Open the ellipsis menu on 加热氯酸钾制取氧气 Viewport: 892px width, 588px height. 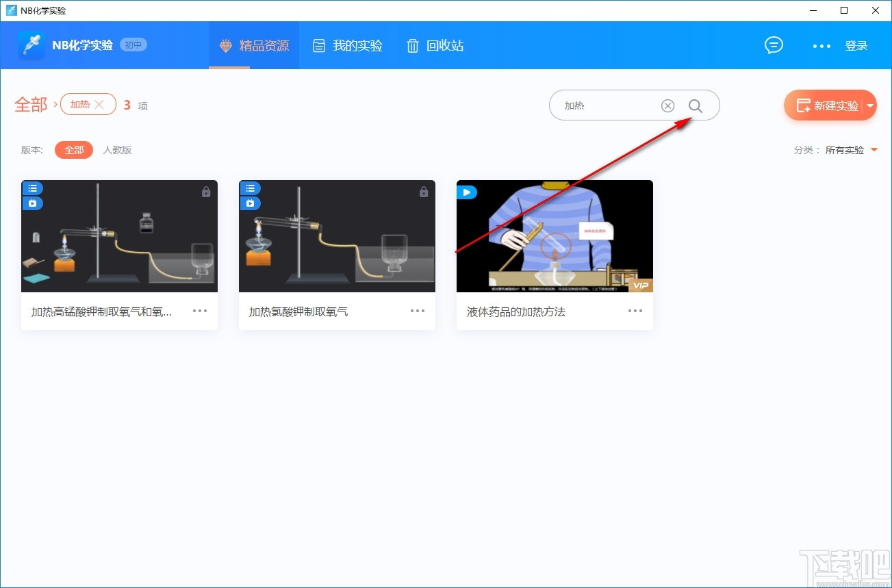coord(417,311)
